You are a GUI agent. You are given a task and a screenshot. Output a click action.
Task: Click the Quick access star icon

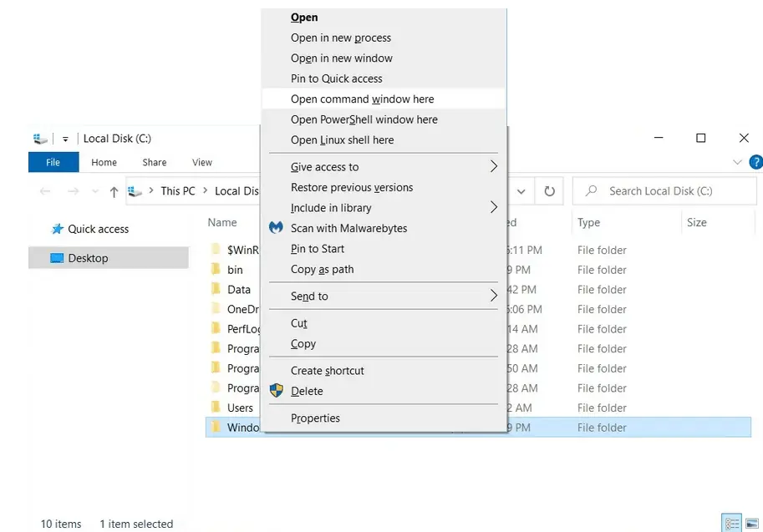point(58,229)
